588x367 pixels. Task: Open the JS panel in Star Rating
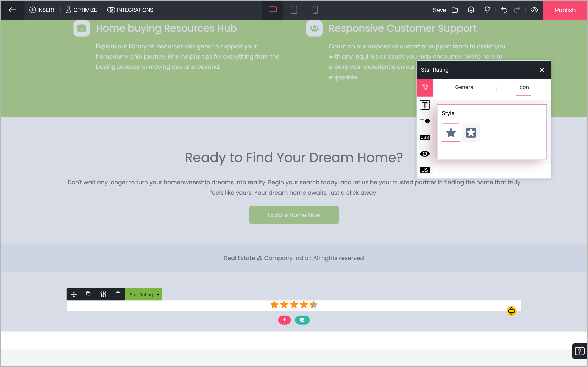pyautogui.click(x=424, y=170)
